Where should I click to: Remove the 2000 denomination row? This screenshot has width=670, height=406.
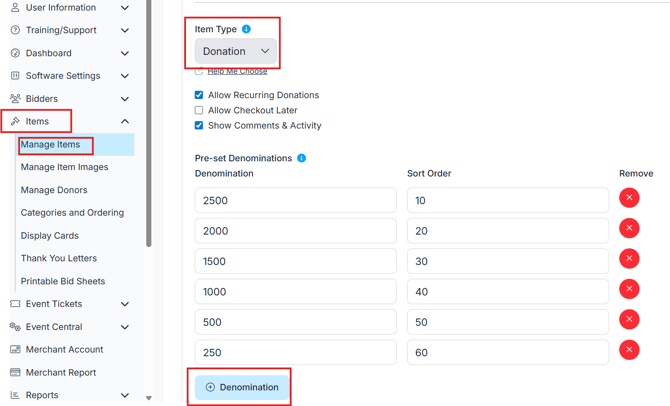click(629, 228)
